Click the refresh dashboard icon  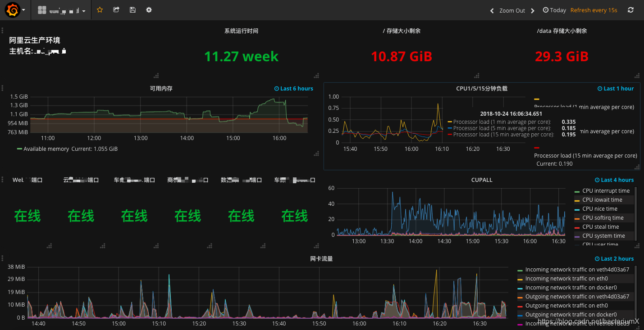point(630,10)
